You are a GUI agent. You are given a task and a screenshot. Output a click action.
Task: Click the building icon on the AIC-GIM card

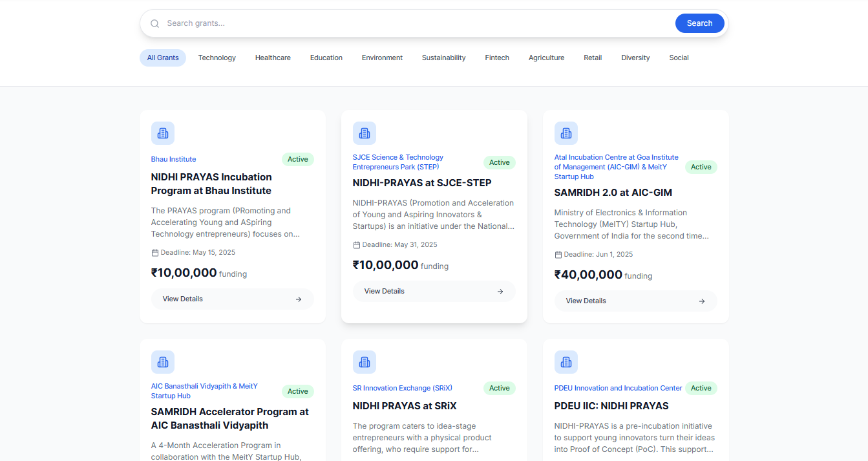pos(566,133)
